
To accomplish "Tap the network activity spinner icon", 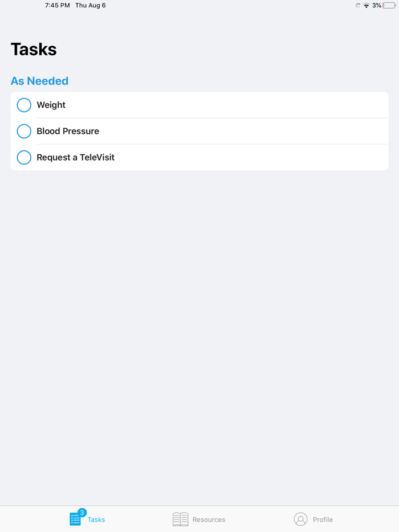I will pyautogui.click(x=357, y=6).
